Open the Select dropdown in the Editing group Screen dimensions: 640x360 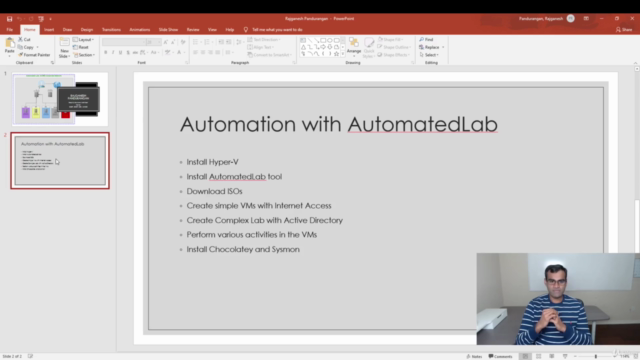pyautogui.click(x=429, y=55)
